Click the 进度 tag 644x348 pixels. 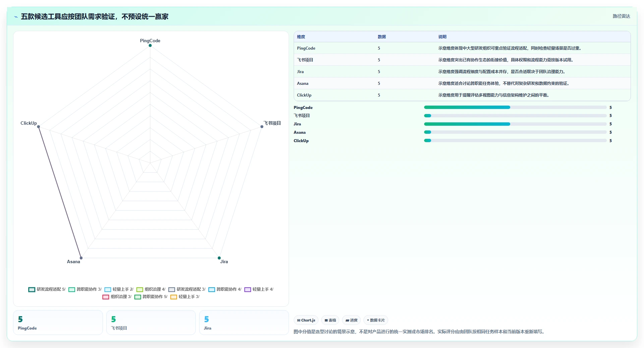coord(351,320)
